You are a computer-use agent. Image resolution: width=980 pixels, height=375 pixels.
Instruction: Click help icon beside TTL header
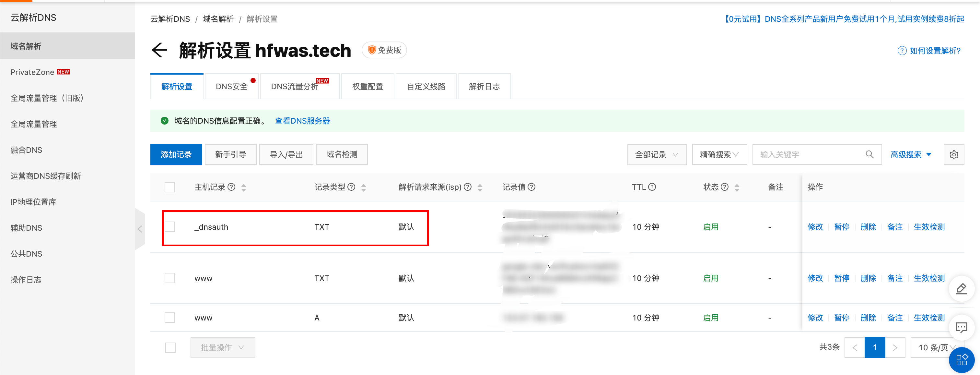click(x=652, y=187)
